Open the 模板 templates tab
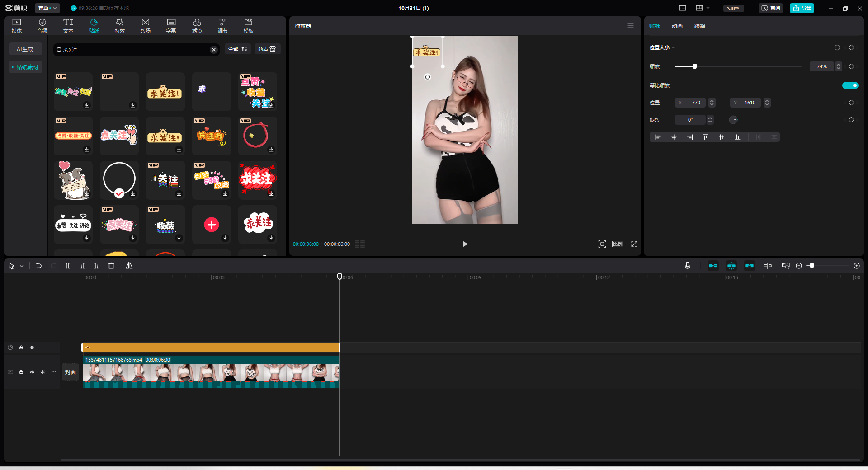868x470 pixels. point(248,26)
